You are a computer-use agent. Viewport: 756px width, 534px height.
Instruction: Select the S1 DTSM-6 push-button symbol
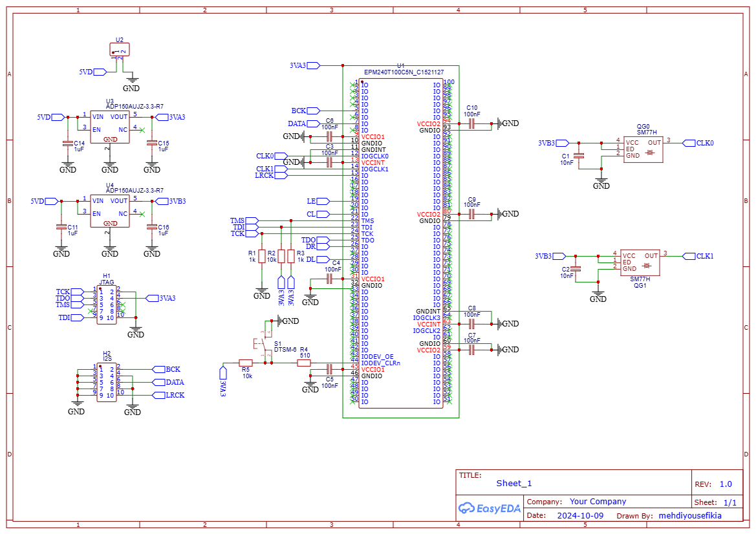(x=263, y=345)
